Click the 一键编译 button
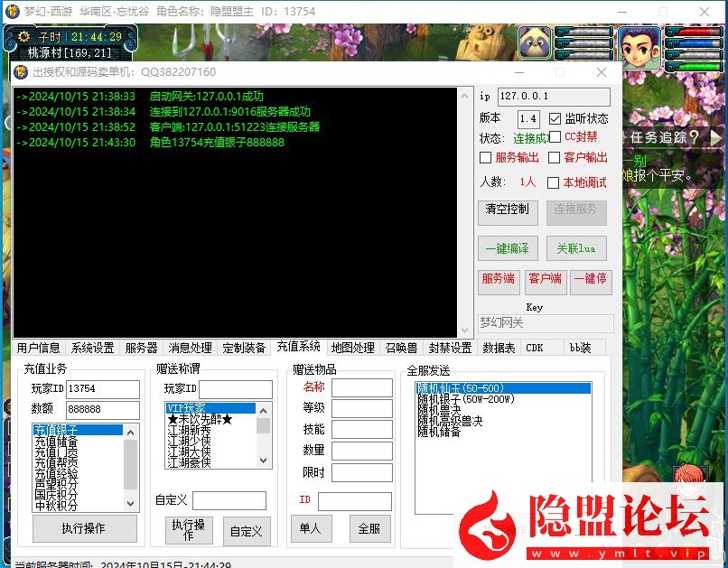This screenshot has height=568, width=728. coord(508,248)
